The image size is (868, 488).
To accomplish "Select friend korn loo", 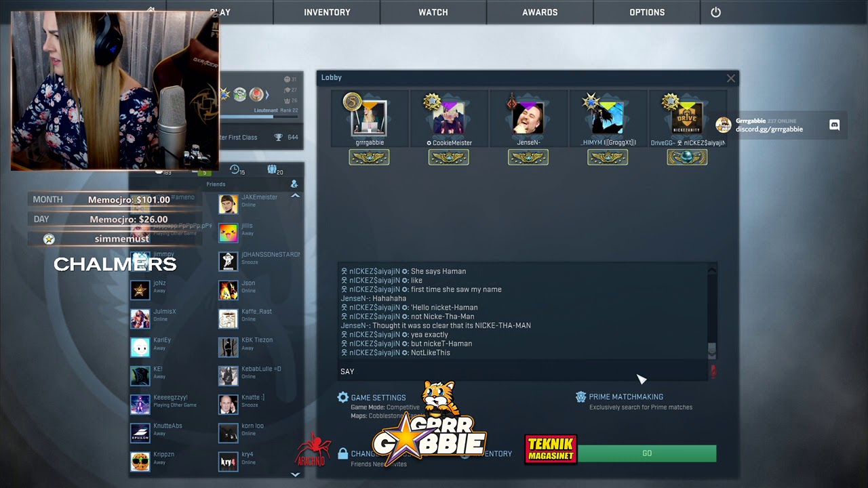I will point(259,432).
